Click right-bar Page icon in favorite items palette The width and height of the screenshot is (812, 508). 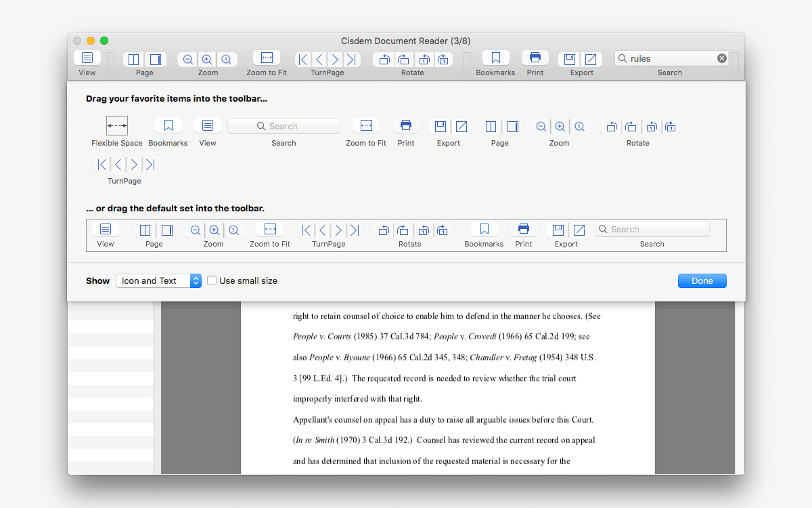[513, 127]
